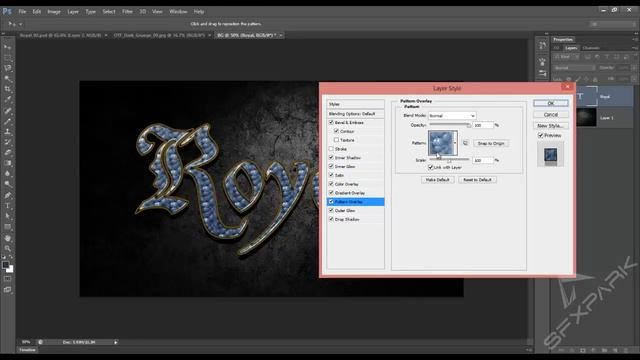Click the pattern Opacity slider

pos(450,125)
